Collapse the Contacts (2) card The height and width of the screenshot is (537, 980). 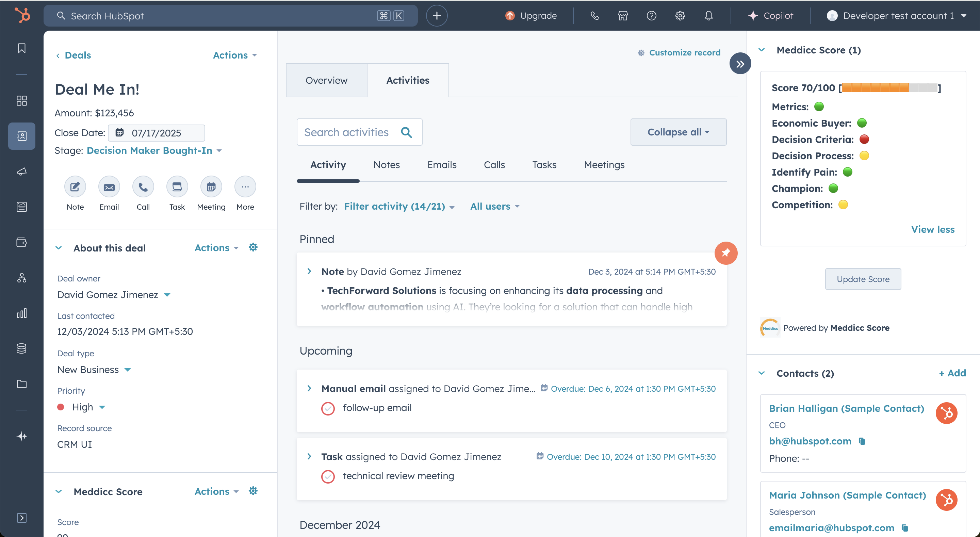pos(762,373)
